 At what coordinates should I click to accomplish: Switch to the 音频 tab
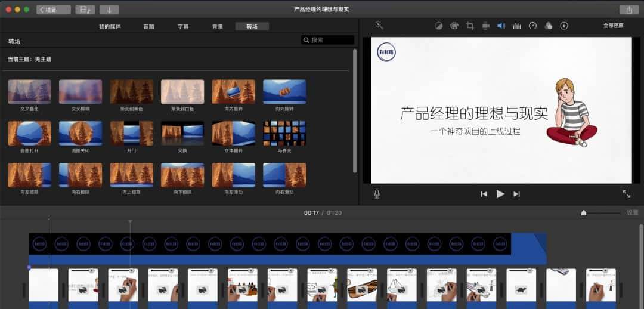coord(148,26)
